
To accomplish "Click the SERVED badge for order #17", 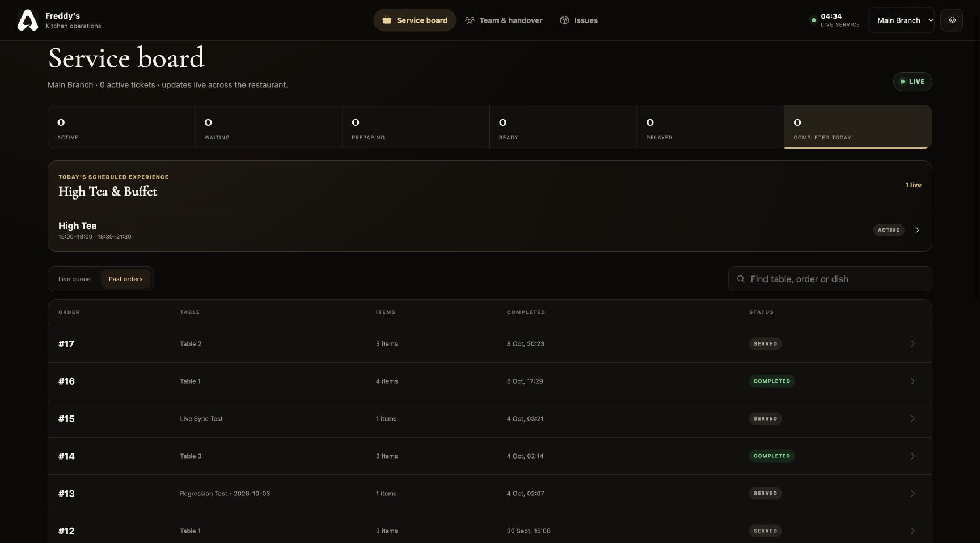I will [765, 344].
